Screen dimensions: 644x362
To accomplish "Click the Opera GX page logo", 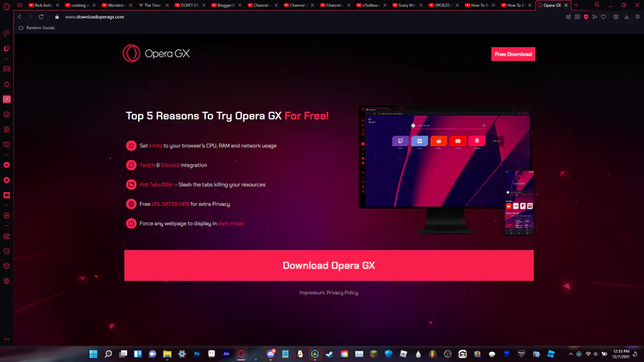I will coord(156,54).
